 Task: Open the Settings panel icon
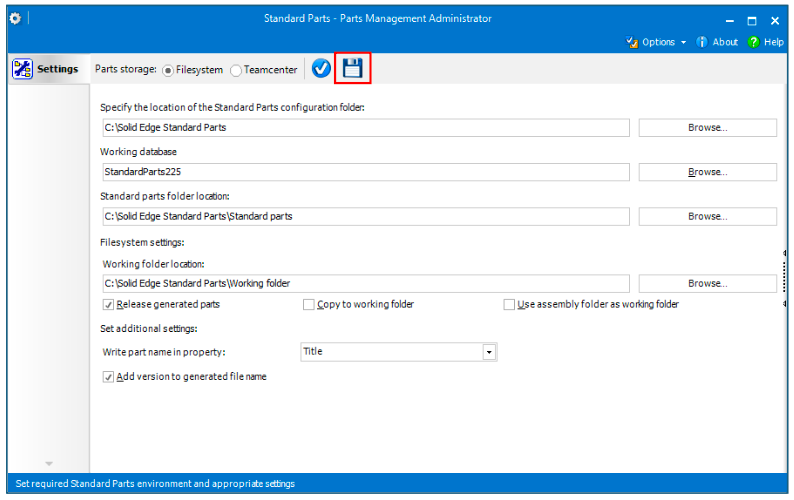(22, 69)
